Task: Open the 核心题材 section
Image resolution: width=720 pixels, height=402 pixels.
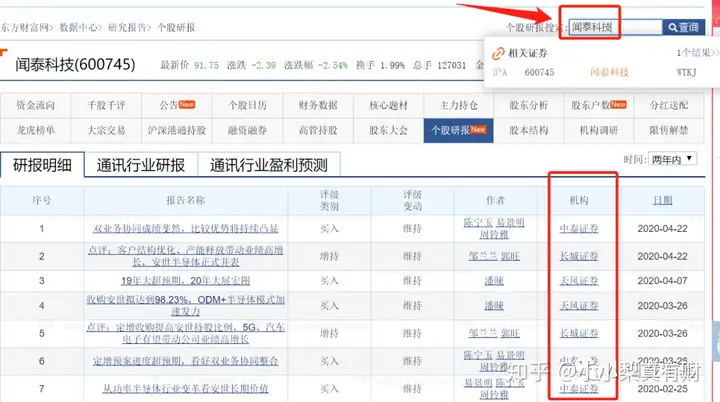Action: tap(388, 105)
